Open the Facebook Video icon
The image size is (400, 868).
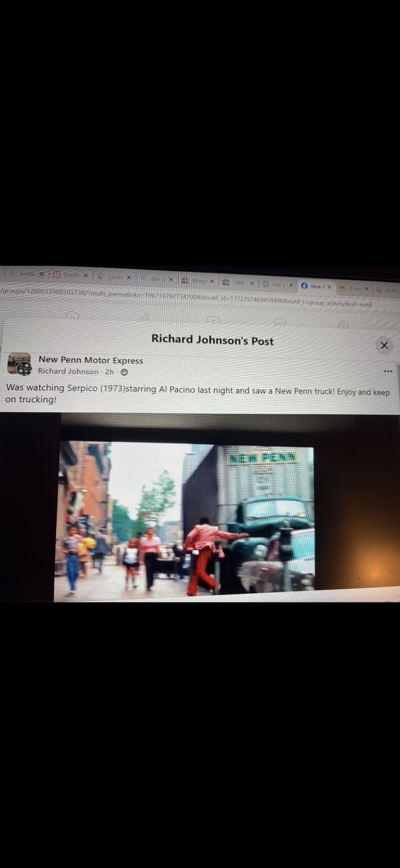pyautogui.click(x=213, y=320)
